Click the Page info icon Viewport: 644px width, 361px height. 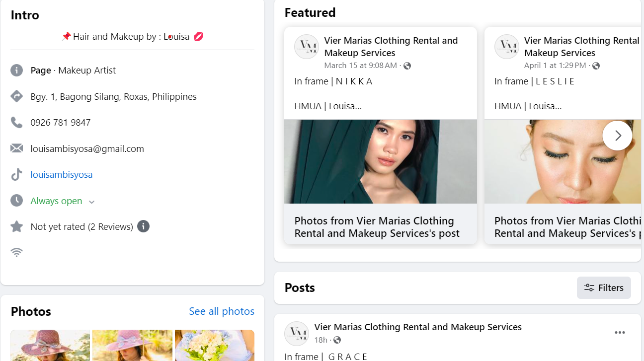coord(17,71)
